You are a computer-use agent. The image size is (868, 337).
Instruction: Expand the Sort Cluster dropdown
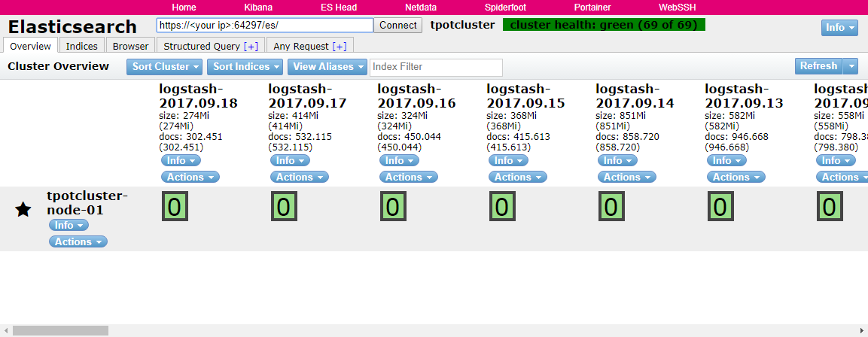(164, 67)
